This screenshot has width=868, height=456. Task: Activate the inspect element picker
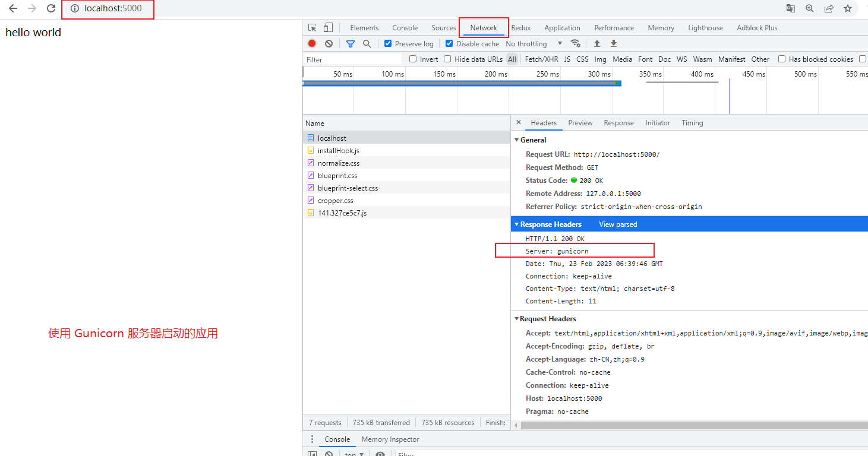[312, 28]
